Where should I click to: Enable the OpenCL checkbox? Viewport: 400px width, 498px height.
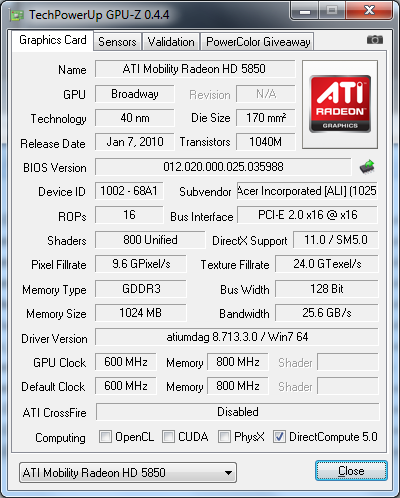pyautogui.click(x=105, y=436)
